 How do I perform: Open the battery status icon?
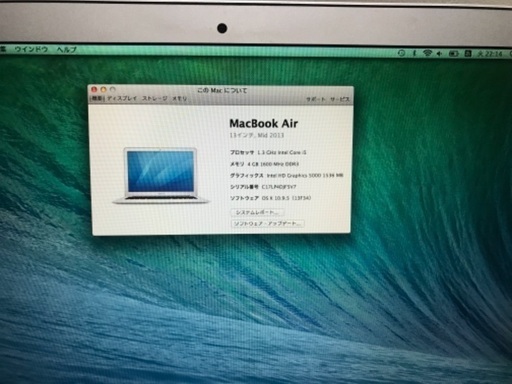click(x=453, y=53)
